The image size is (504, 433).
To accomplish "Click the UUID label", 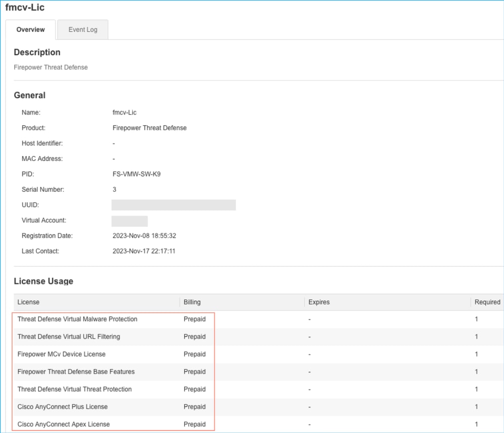I will 30,205.
